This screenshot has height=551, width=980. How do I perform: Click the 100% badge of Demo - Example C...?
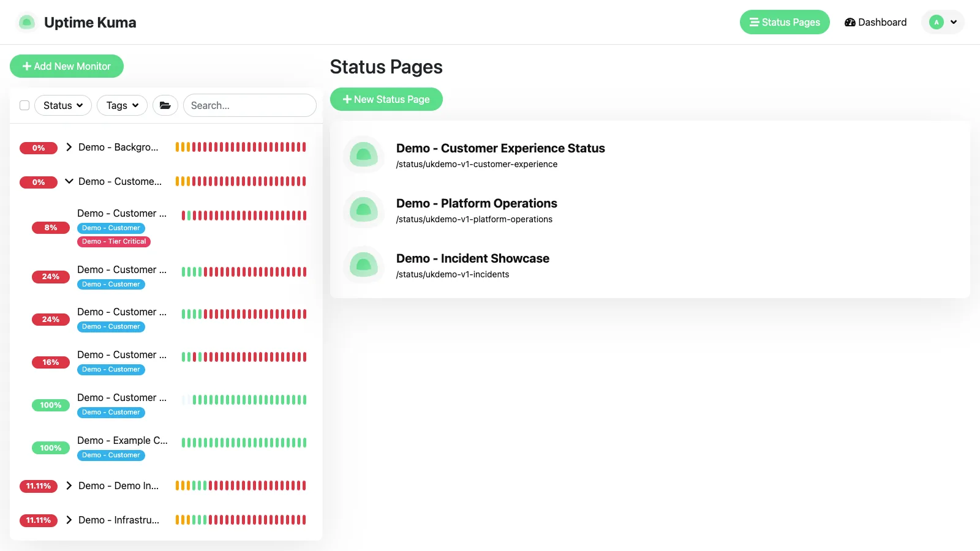click(51, 448)
